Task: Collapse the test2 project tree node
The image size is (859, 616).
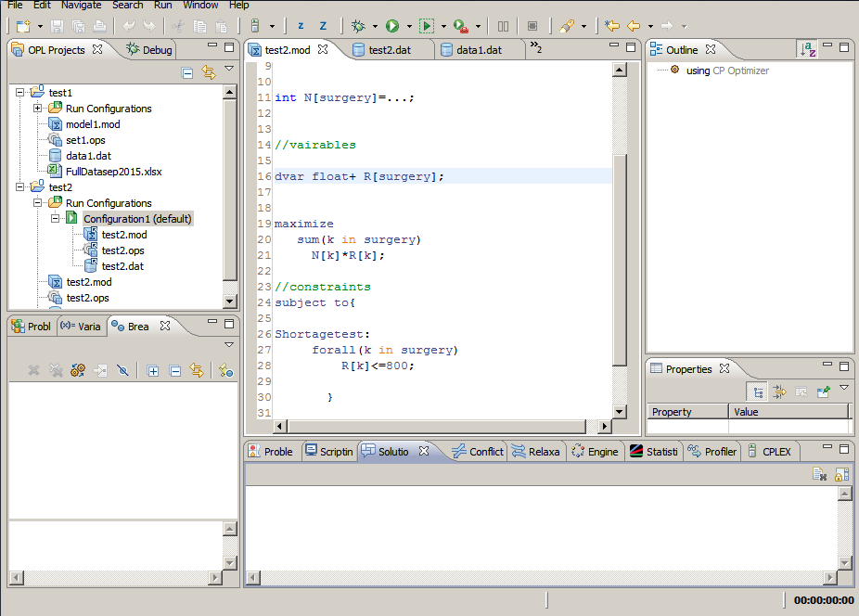Action: click(19, 186)
